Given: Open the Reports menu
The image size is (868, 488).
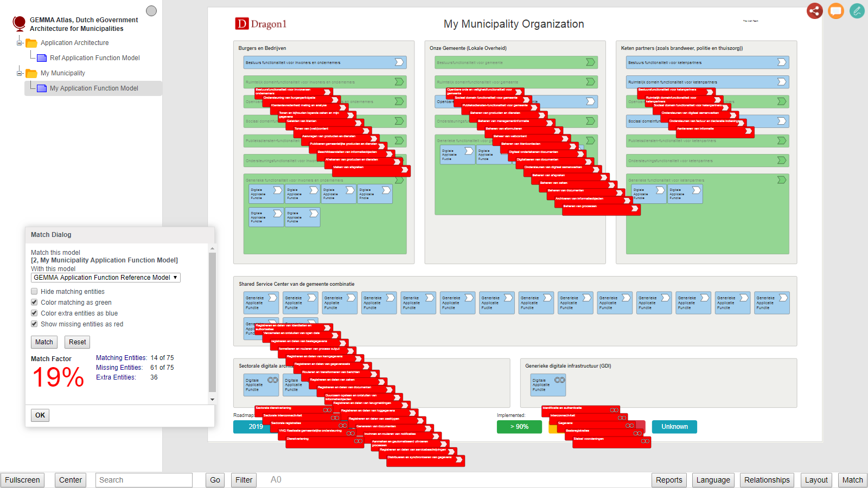Looking at the screenshot, I should point(669,480).
